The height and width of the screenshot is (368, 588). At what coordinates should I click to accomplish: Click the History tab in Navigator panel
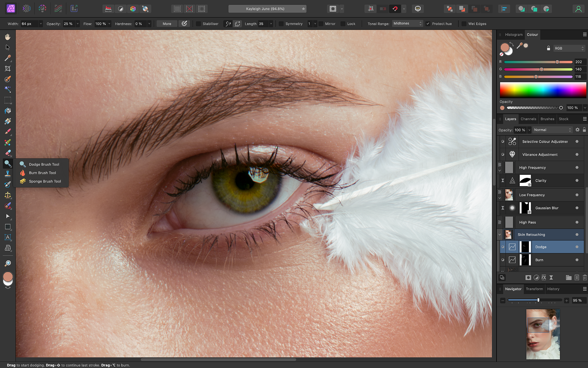[553, 289]
